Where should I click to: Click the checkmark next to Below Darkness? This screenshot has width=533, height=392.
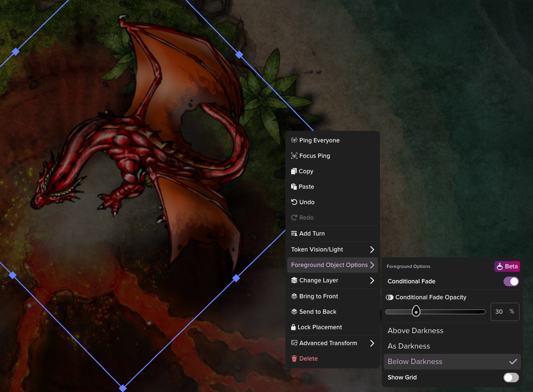pos(513,361)
